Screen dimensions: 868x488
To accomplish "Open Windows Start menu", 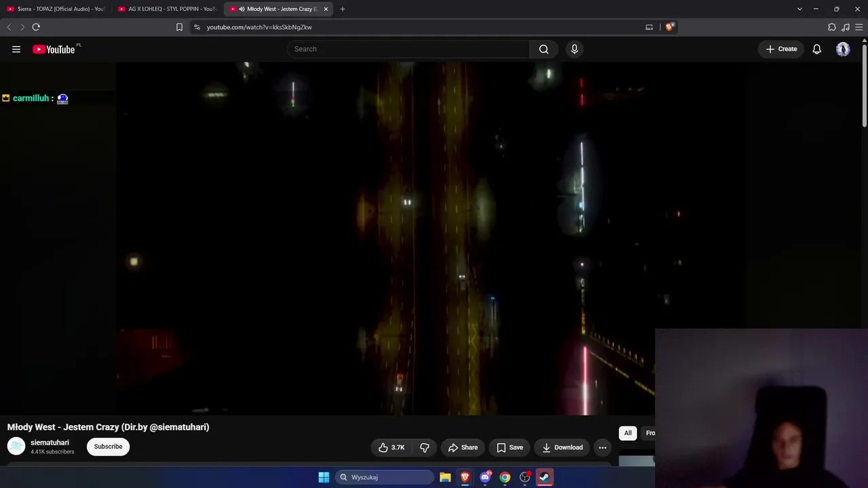I will (x=323, y=477).
